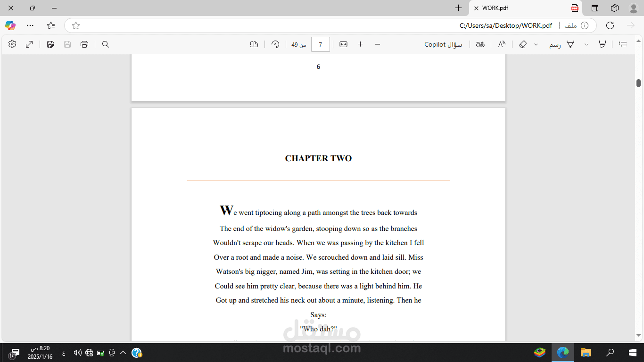Viewport: 644px width, 362px height.
Task: Click the address bar with WORK.pdf path
Action: (330, 25)
